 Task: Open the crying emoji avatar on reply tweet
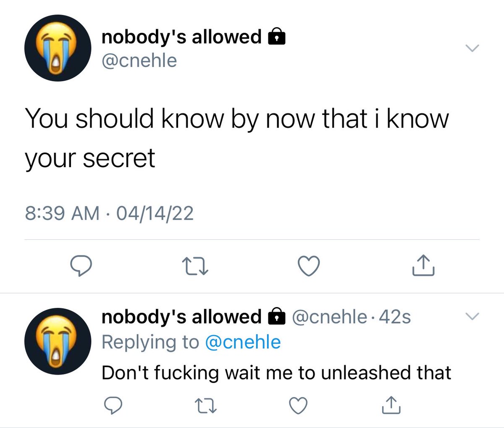tap(58, 341)
